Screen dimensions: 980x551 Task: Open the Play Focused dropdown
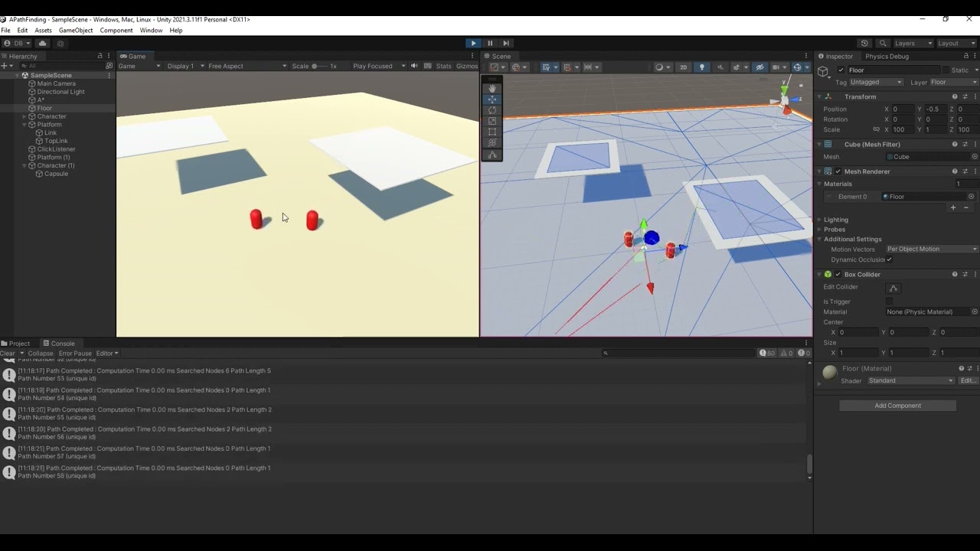tap(379, 66)
